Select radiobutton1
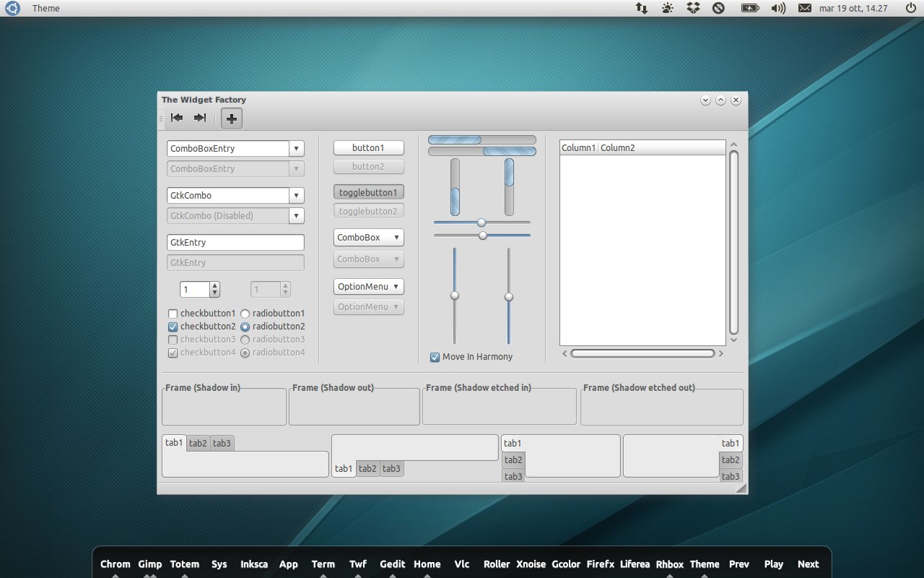 coord(245,314)
